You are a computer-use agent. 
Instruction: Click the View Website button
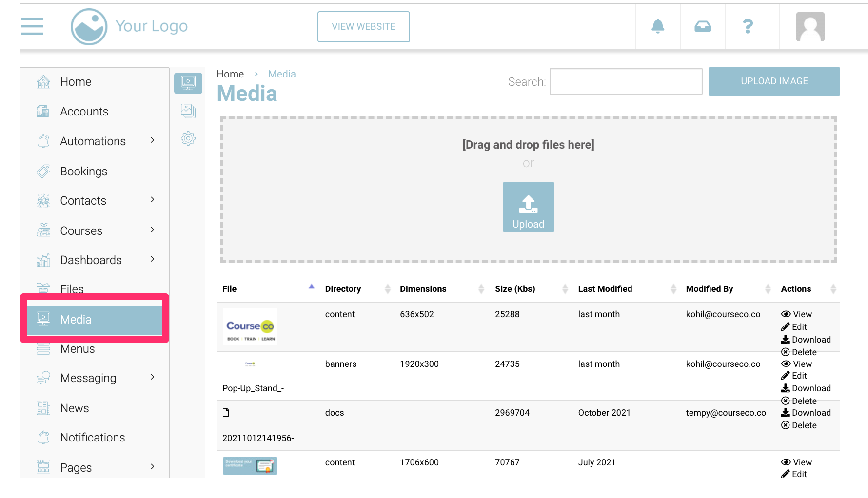pyautogui.click(x=363, y=27)
